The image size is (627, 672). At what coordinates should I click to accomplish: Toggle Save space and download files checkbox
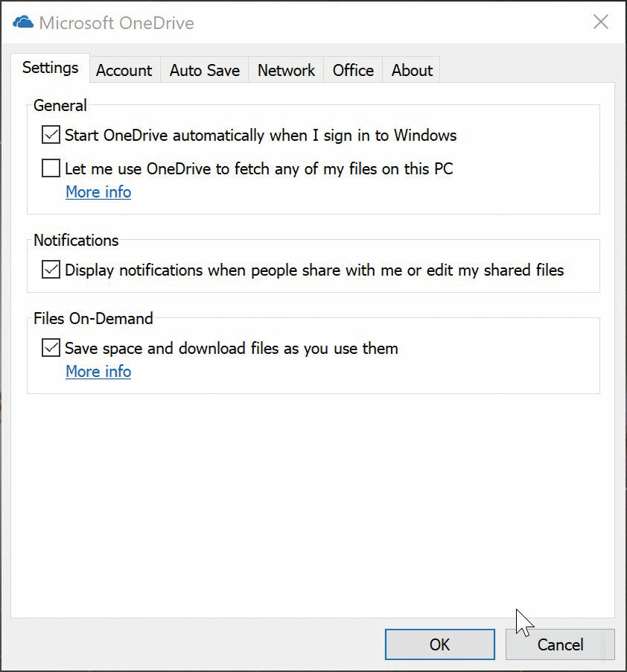tap(51, 348)
